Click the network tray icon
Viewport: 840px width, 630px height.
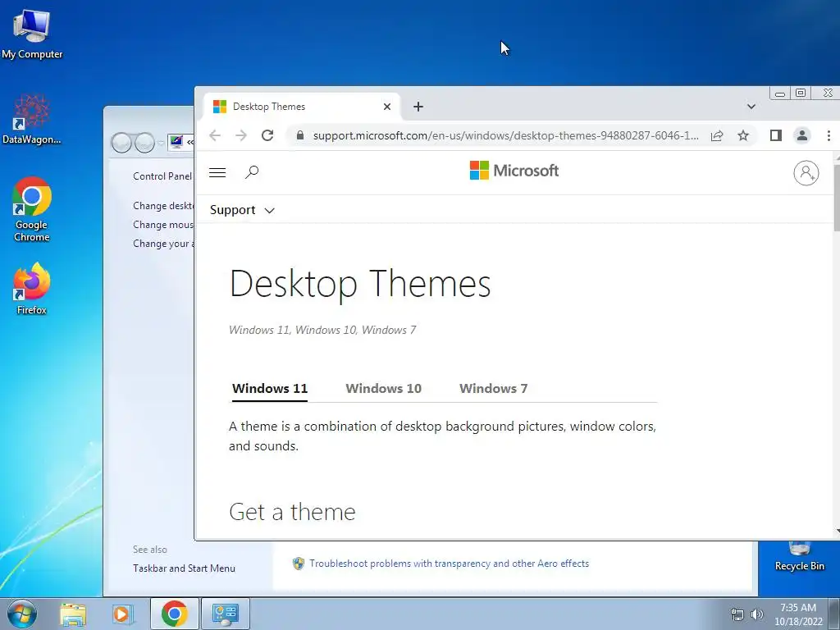(737, 614)
